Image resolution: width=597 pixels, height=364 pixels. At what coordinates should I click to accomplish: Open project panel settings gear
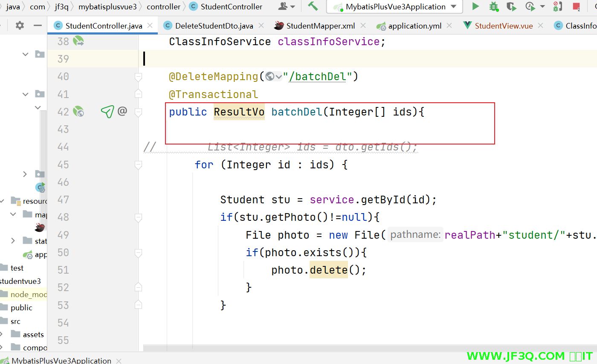pos(20,26)
